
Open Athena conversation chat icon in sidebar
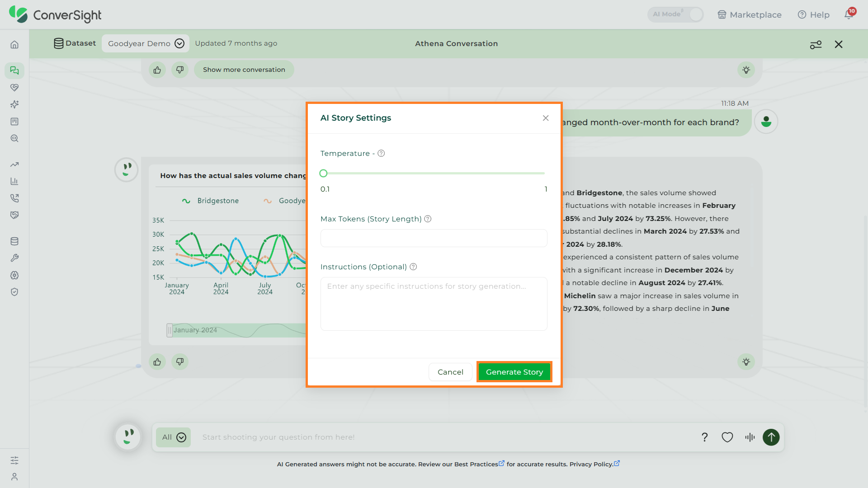tap(14, 70)
